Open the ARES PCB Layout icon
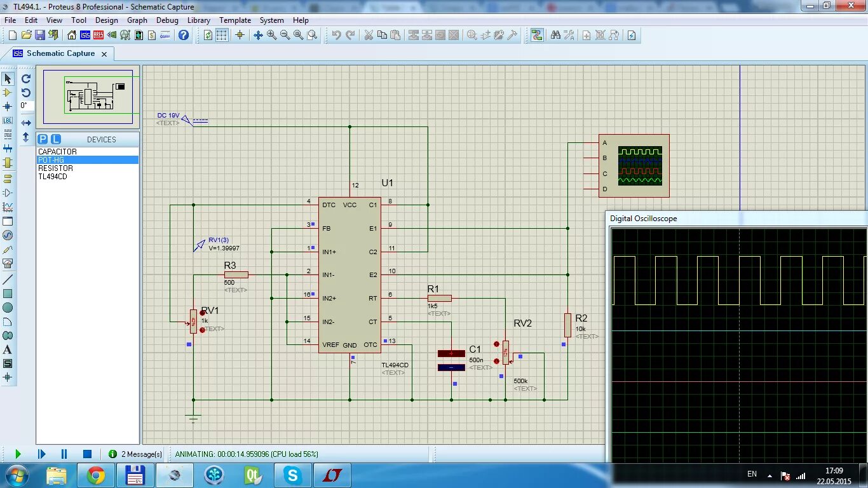This screenshot has width=868, height=488. coord(99,35)
